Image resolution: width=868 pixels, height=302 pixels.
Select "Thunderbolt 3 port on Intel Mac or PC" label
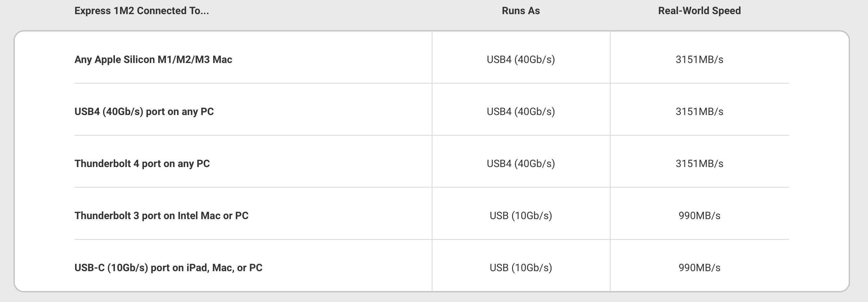click(161, 216)
